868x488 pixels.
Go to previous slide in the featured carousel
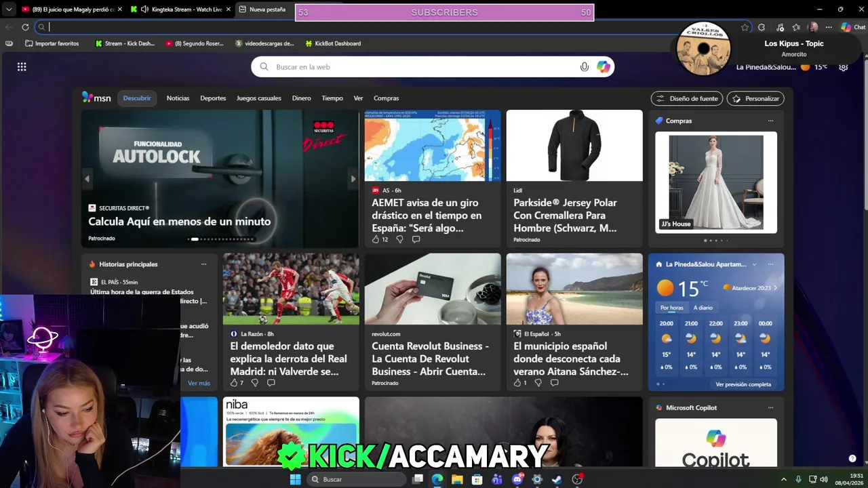click(x=87, y=179)
